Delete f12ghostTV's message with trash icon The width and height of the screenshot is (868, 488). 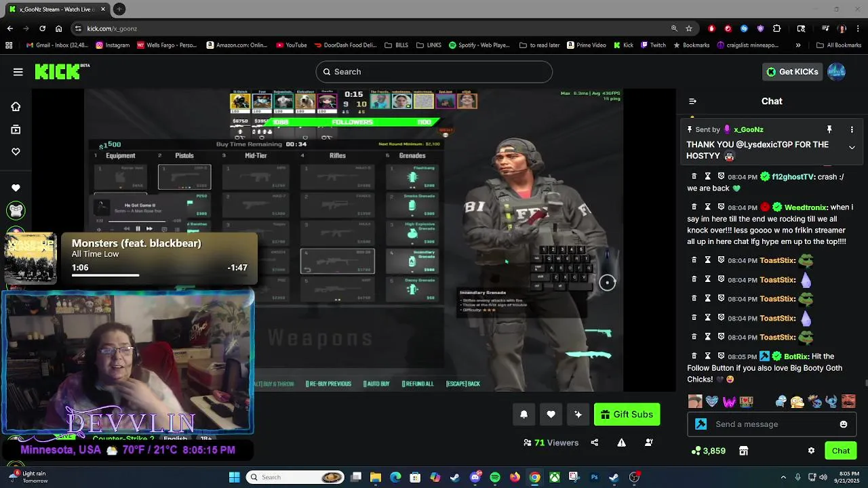point(694,176)
